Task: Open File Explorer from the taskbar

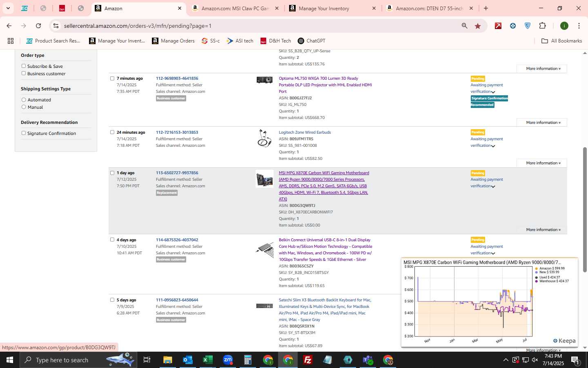Action: pos(167,360)
